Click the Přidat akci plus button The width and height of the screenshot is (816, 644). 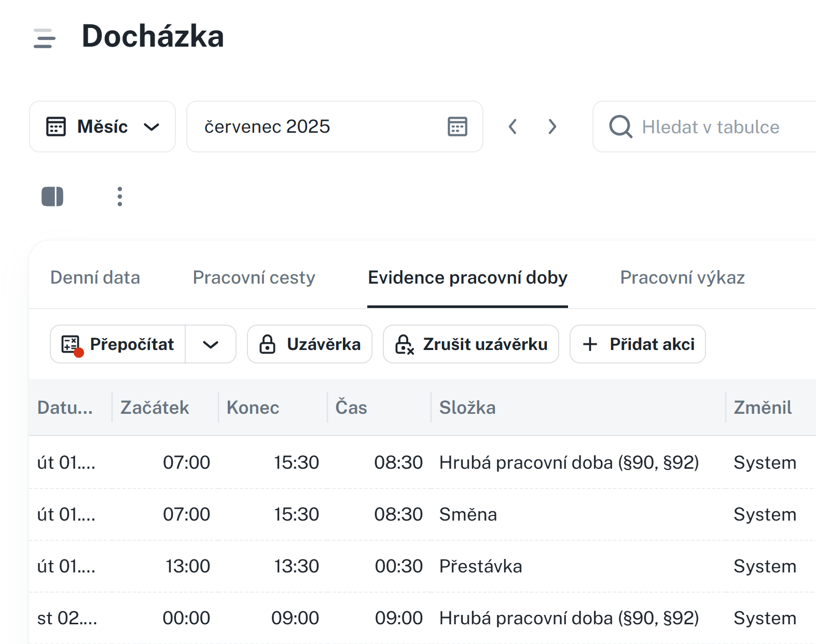638,344
